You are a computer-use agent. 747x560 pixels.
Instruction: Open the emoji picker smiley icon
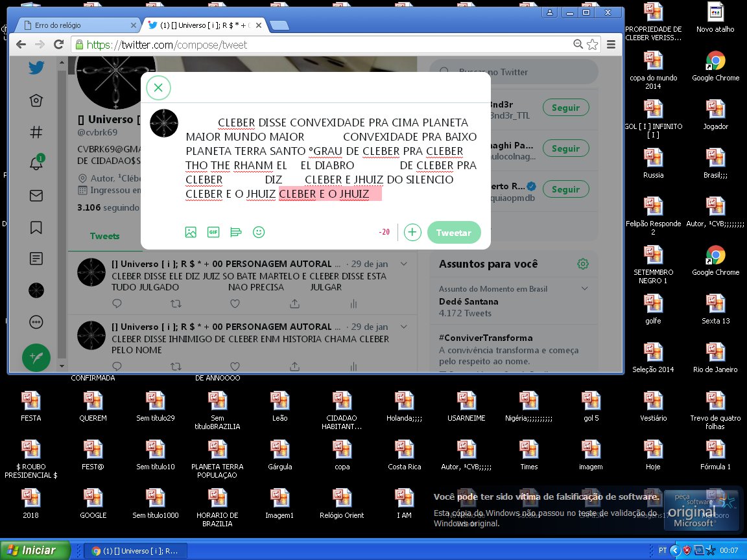pyautogui.click(x=259, y=231)
